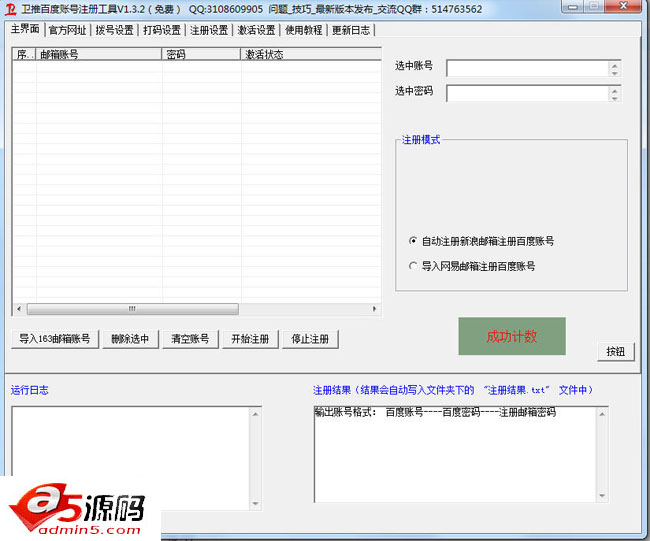This screenshot has height=541, width=650.
Task: Switch to the 主界面 tab
Action: coord(25,29)
